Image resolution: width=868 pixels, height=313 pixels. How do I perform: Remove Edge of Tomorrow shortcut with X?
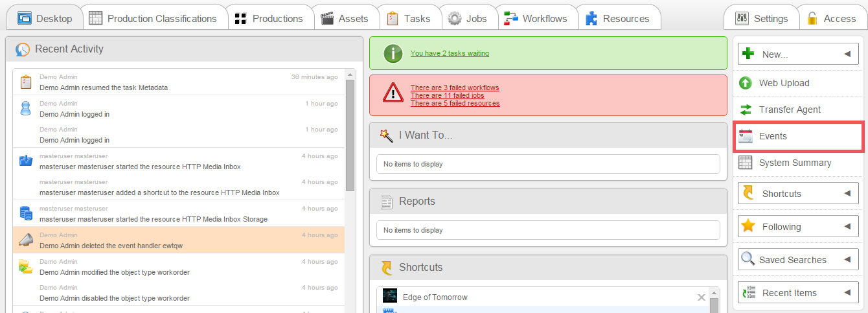click(701, 297)
